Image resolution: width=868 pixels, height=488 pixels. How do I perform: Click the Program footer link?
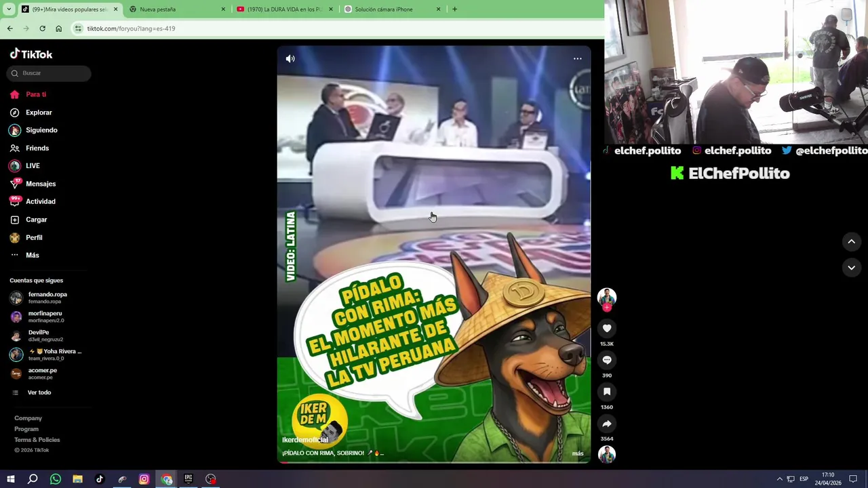coord(26,429)
